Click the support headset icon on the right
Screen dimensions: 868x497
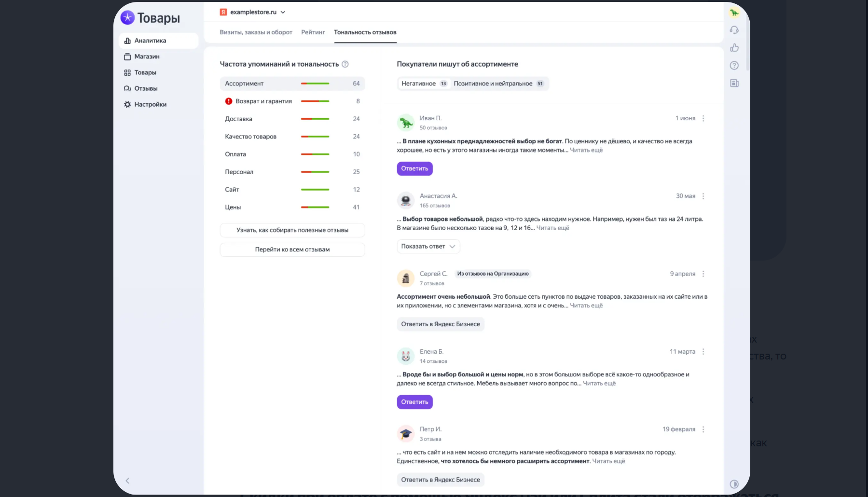click(x=734, y=30)
